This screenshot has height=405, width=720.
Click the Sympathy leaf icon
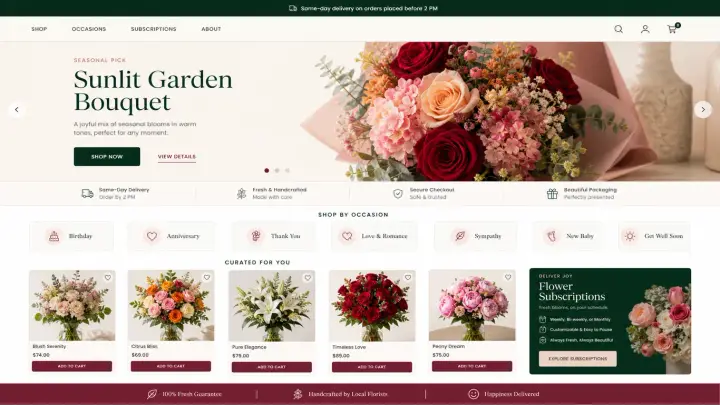460,236
